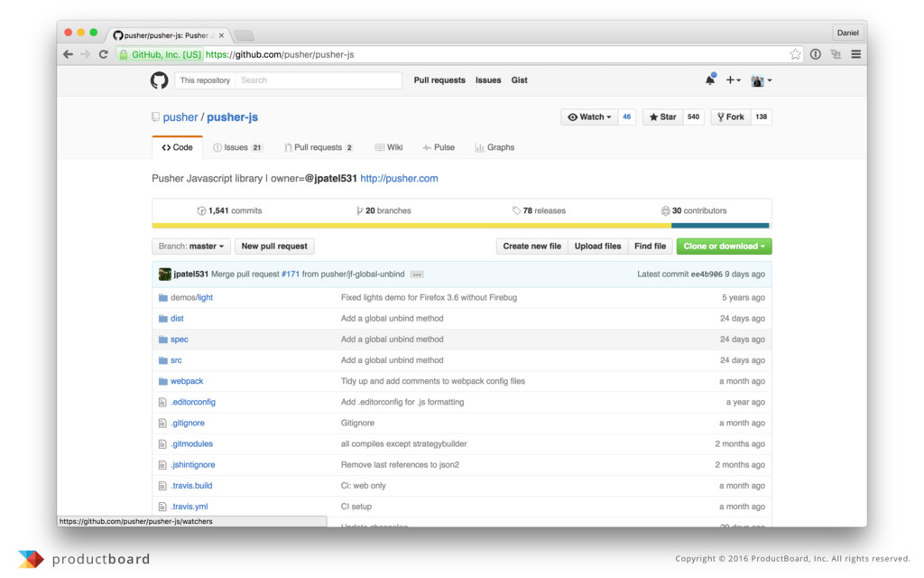Click stargazers count 540
Viewport: 924px width, 578px height.
[694, 117]
